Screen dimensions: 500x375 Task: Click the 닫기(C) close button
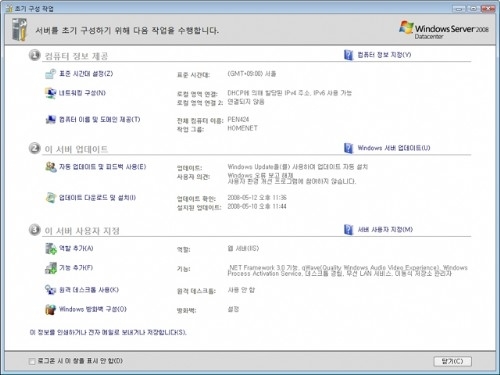[452, 361]
